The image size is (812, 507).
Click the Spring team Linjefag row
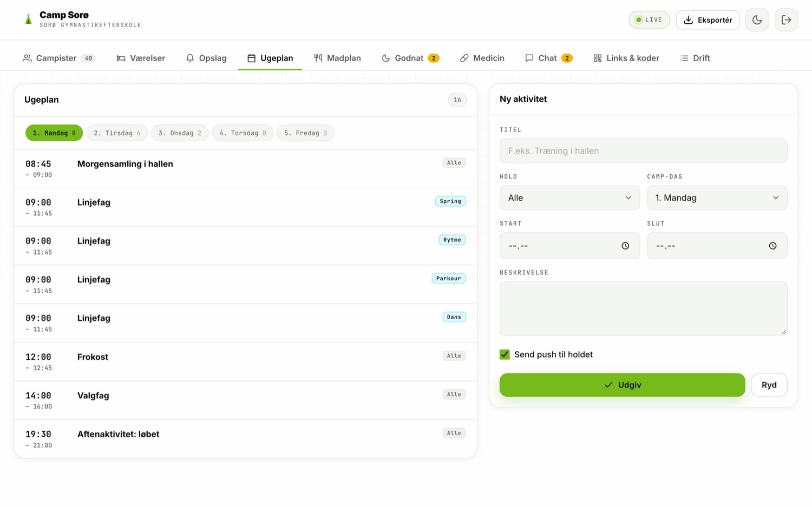click(245, 207)
